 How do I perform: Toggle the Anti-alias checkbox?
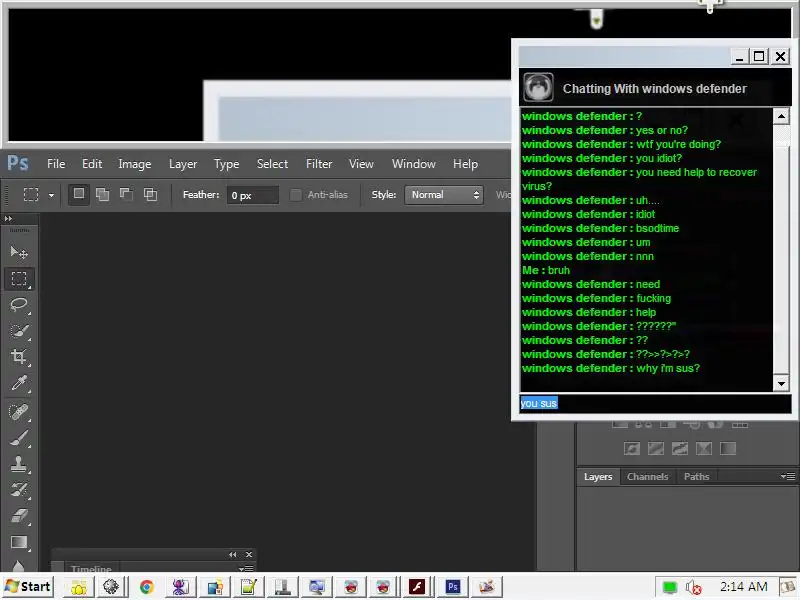(295, 194)
